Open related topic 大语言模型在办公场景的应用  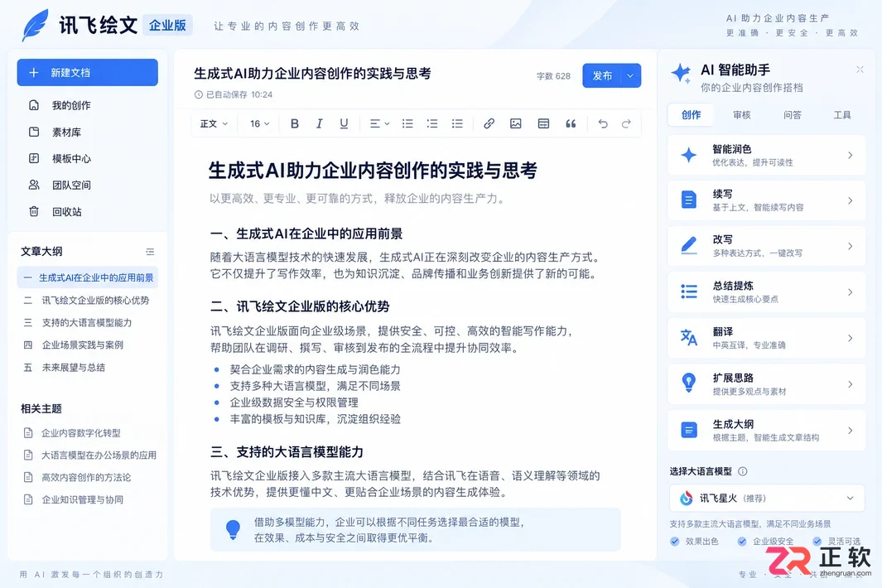click(x=99, y=455)
